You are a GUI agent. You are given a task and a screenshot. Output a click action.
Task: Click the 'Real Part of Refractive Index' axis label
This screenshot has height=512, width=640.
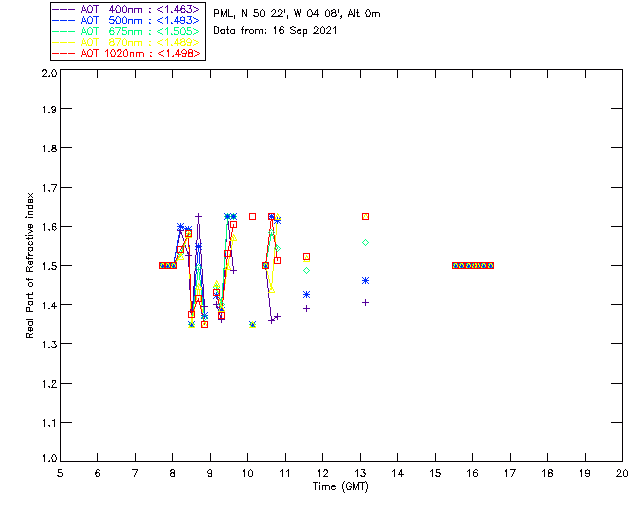29,265
